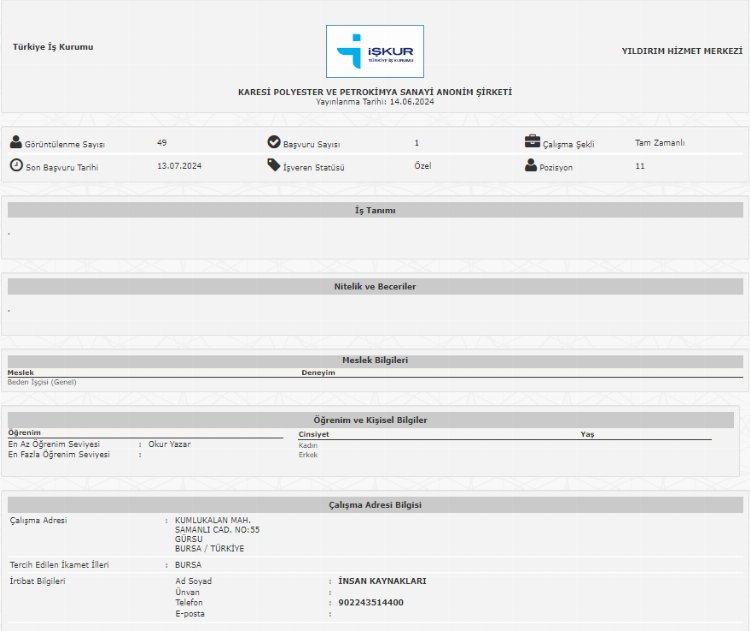Image resolution: width=750 pixels, height=631 pixels.
Task: Click the Okur Yazar education level value
Action: 169,444
